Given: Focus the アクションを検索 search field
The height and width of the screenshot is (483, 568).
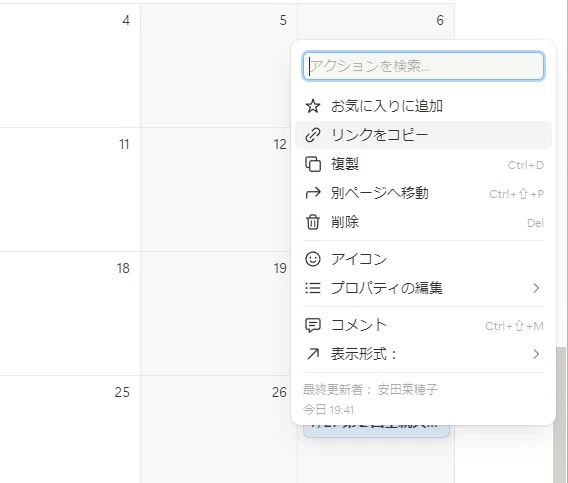Looking at the screenshot, I should (423, 66).
